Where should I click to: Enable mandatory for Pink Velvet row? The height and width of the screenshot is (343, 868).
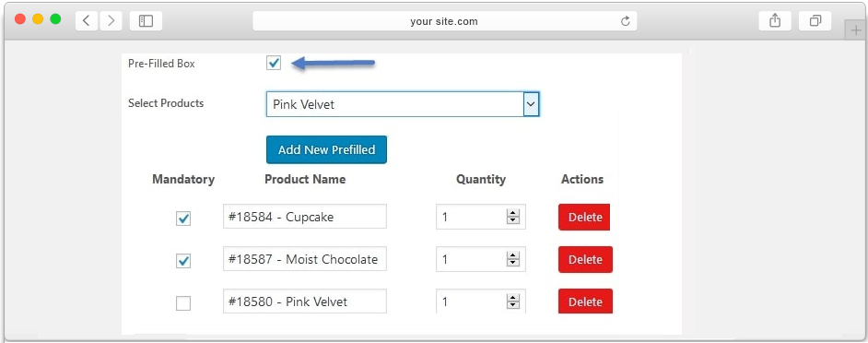[x=183, y=303]
